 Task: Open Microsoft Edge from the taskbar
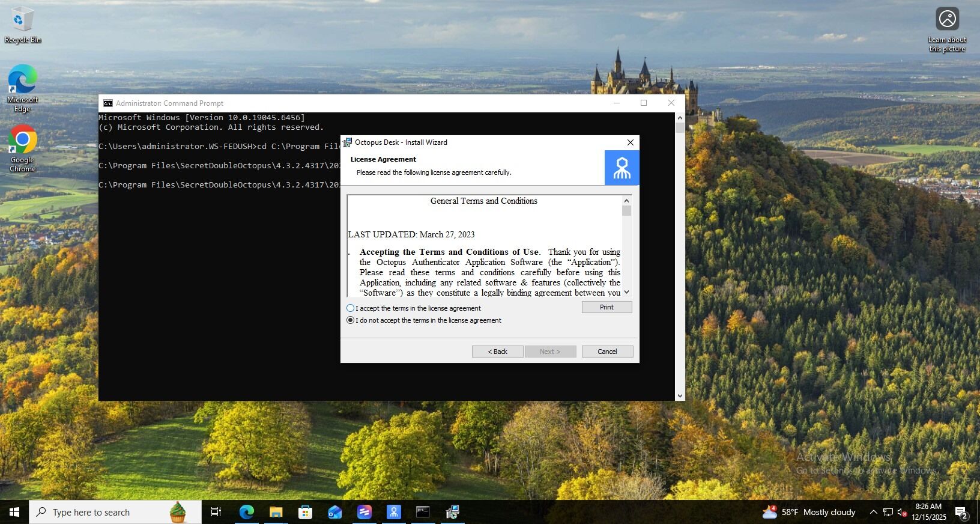coord(246,512)
